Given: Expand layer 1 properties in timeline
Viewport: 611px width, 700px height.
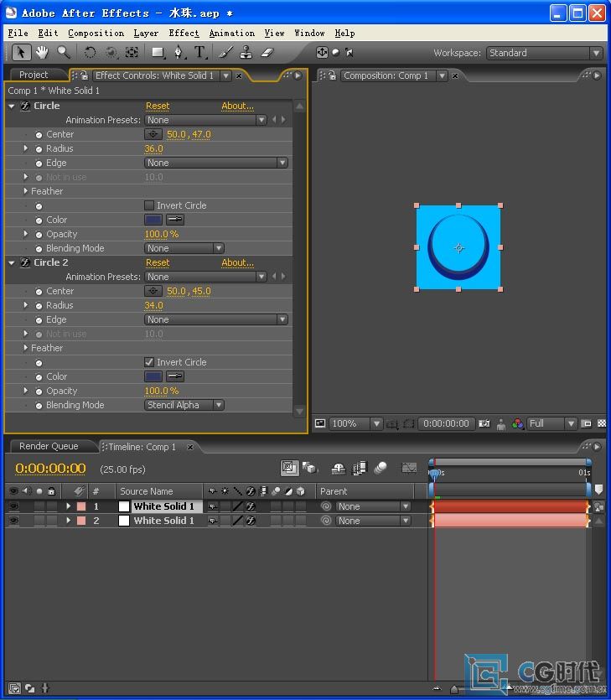Looking at the screenshot, I should click(x=68, y=506).
